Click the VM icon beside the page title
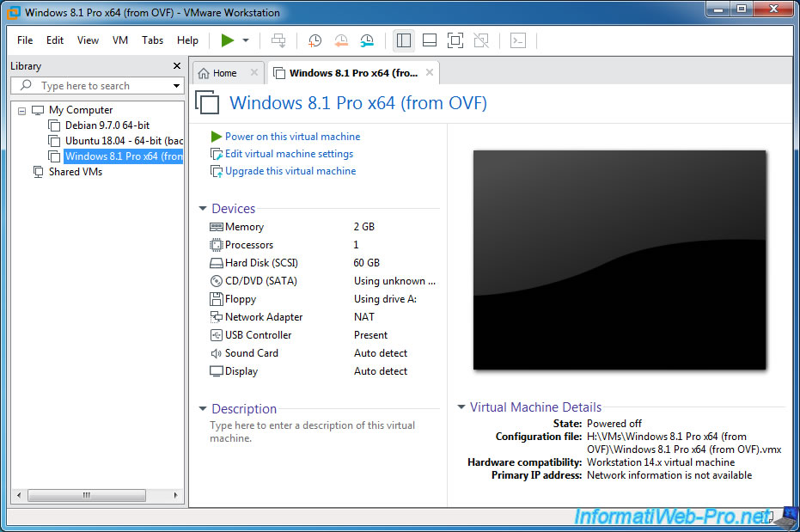Screen dimensions: 800x532 pos(207,102)
